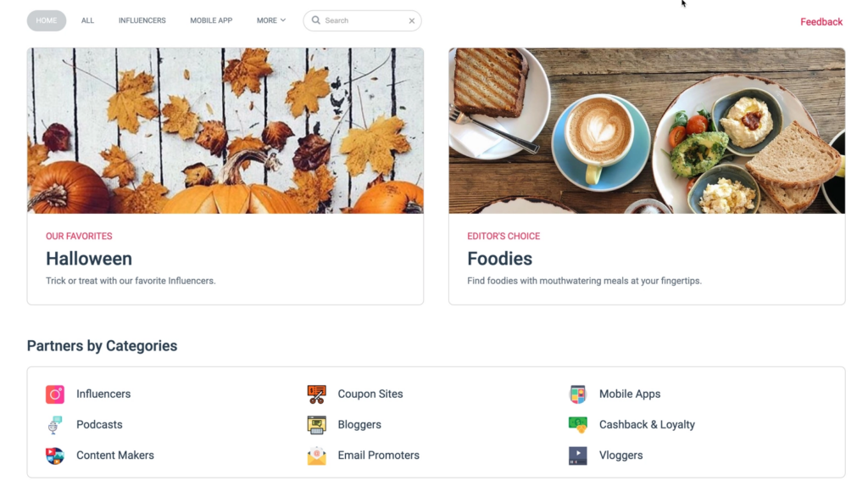Image resolution: width=868 pixels, height=492 pixels.
Task: Switch to the HOME tab
Action: (x=46, y=20)
